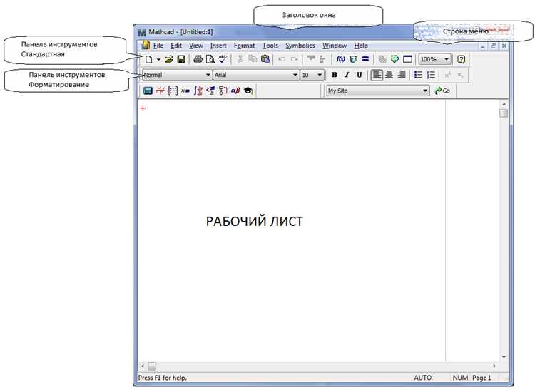Open the Vector and Matrix palette icon

coord(173,91)
